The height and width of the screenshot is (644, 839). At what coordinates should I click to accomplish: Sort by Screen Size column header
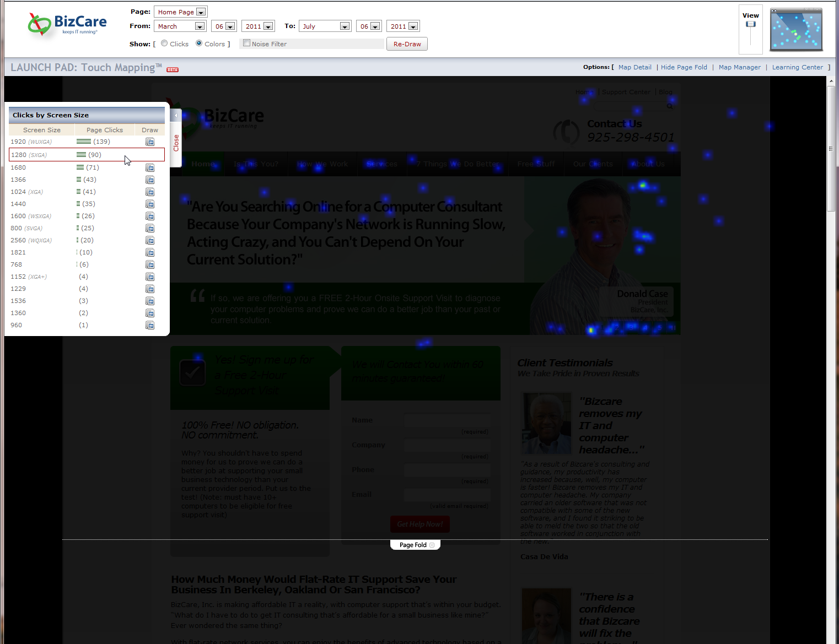pos(42,130)
